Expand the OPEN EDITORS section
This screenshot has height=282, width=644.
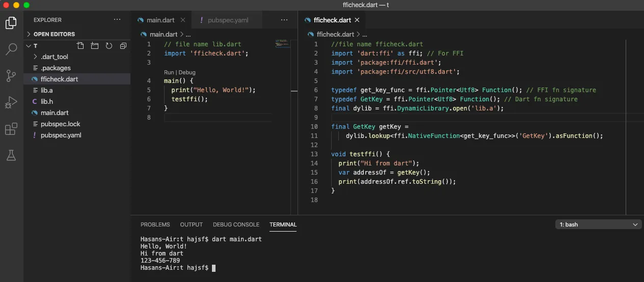coord(76,34)
